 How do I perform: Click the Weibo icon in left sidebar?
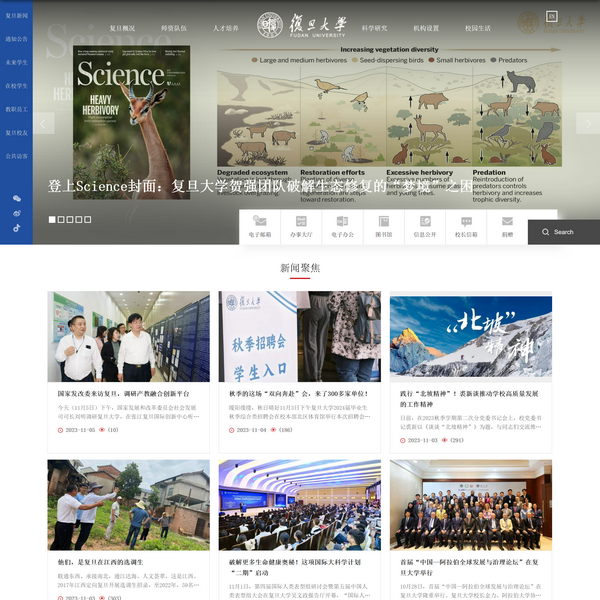point(16,213)
